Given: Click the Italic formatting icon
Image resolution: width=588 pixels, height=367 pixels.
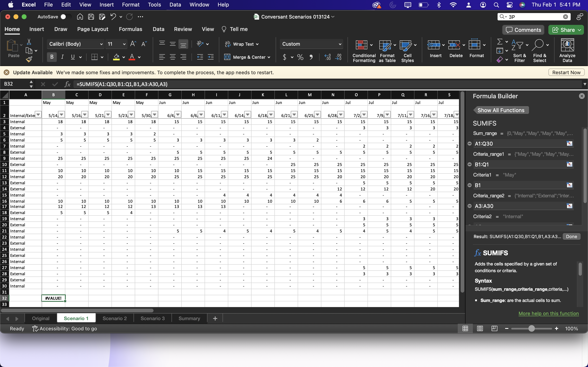Looking at the screenshot, I should [x=62, y=57].
